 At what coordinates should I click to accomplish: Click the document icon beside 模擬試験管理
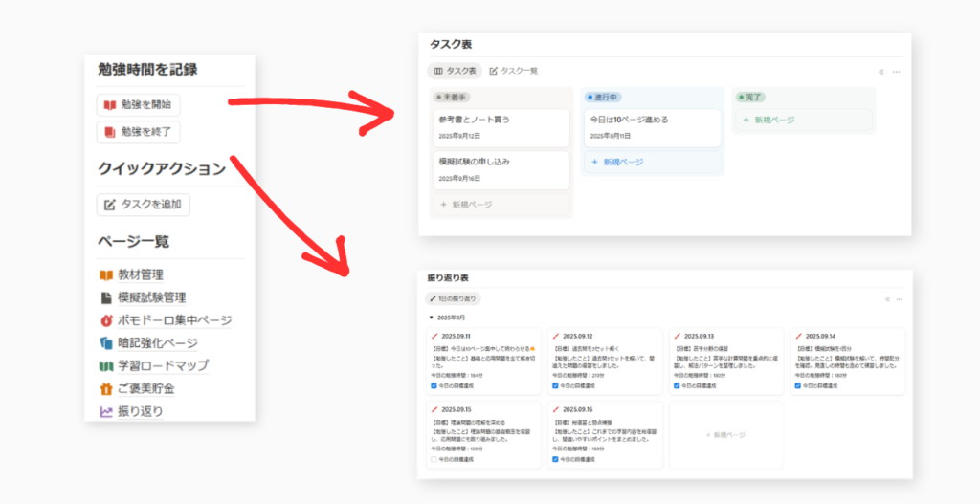pos(106,297)
